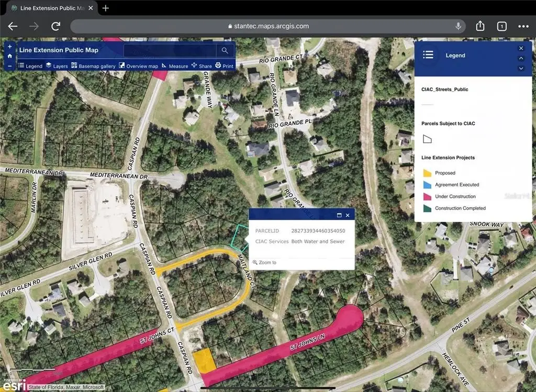The height and width of the screenshot is (392, 536).
Task: Print the map
Action: point(224,66)
